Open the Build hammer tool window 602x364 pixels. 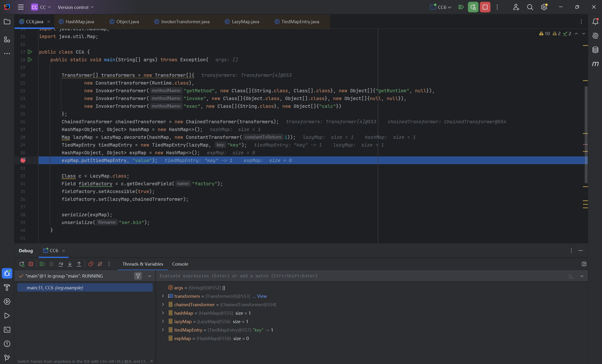tap(7, 287)
